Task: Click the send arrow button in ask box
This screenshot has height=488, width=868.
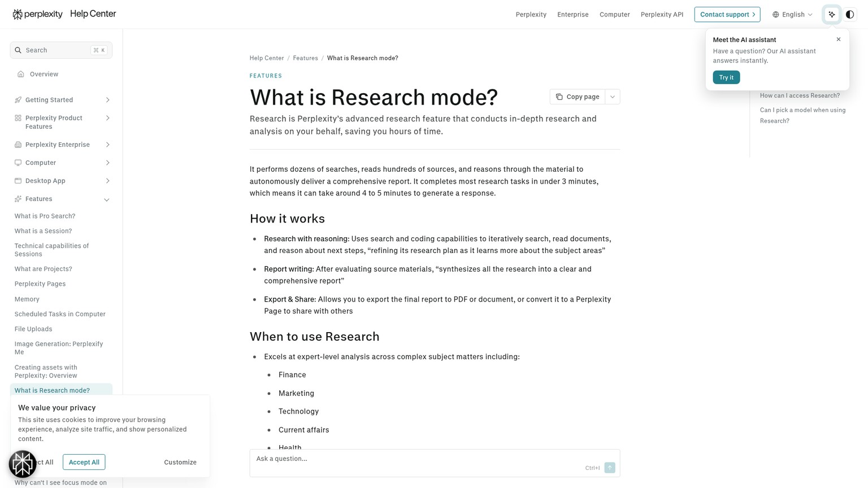Action: coord(610,468)
